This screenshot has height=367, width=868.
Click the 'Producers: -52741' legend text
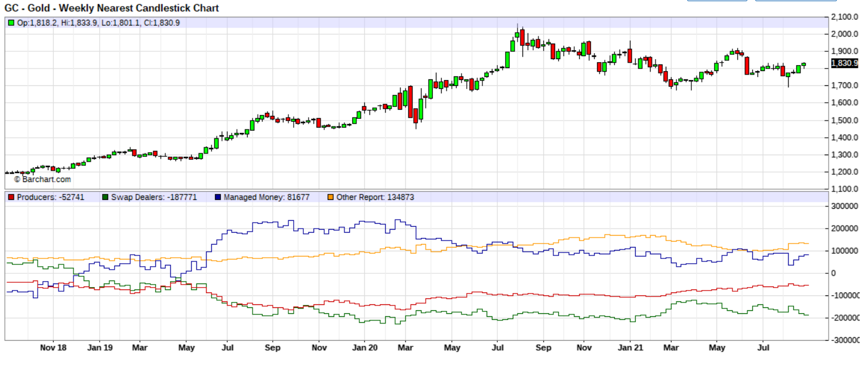click(x=51, y=197)
